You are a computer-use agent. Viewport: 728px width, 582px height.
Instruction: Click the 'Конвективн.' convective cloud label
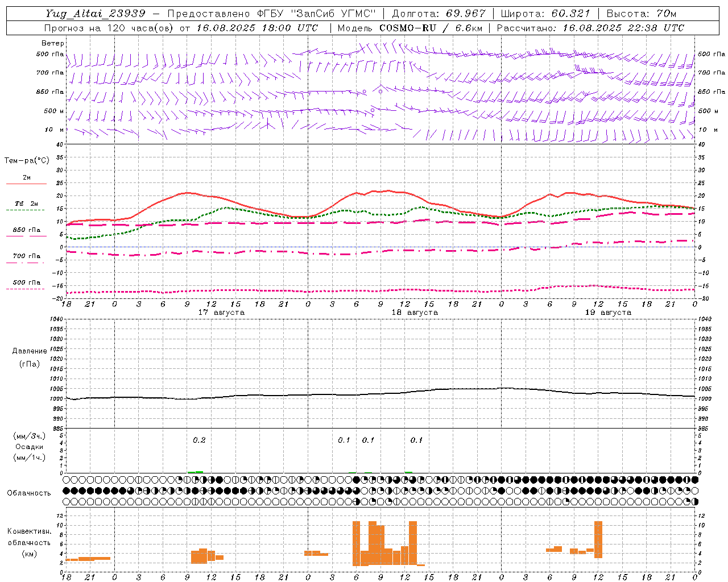click(30, 531)
